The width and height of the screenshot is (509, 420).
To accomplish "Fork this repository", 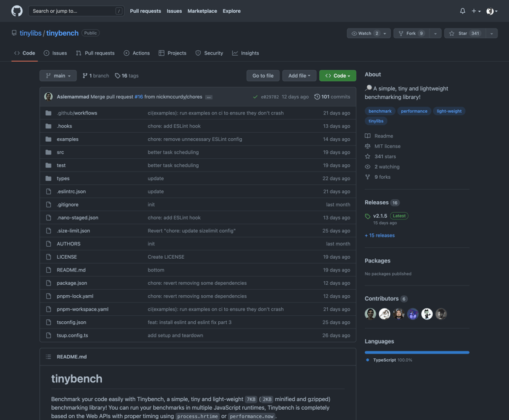I will click(x=411, y=33).
